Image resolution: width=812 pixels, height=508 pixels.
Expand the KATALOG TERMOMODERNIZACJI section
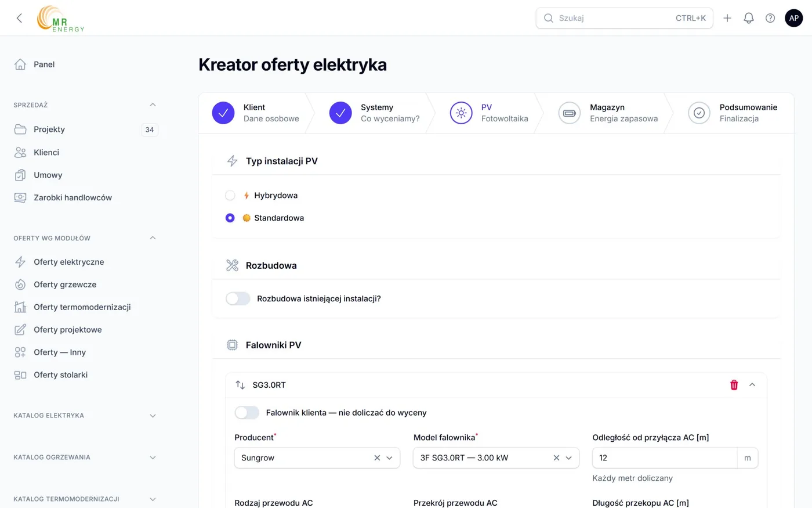point(153,499)
